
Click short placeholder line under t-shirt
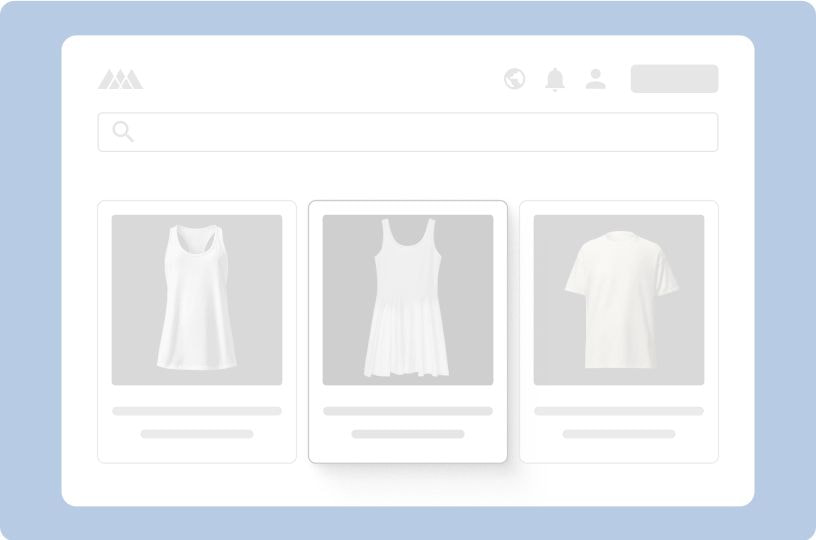(619, 434)
